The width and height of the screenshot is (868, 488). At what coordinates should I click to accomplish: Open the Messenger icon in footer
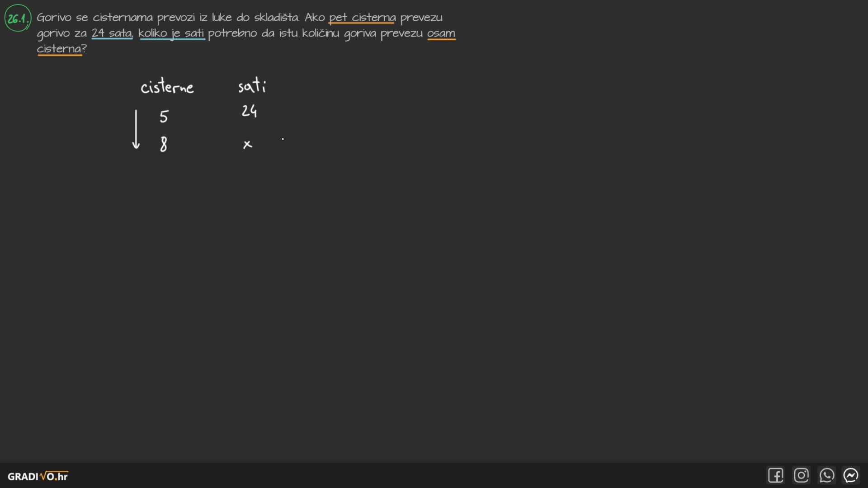[x=851, y=475]
